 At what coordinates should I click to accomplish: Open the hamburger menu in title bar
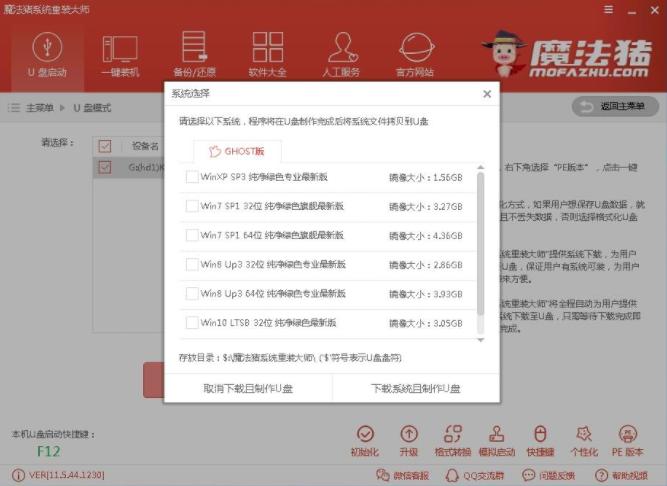(609, 9)
